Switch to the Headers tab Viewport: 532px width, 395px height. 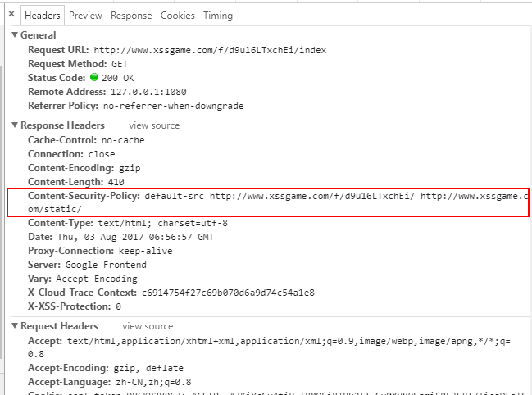point(42,16)
